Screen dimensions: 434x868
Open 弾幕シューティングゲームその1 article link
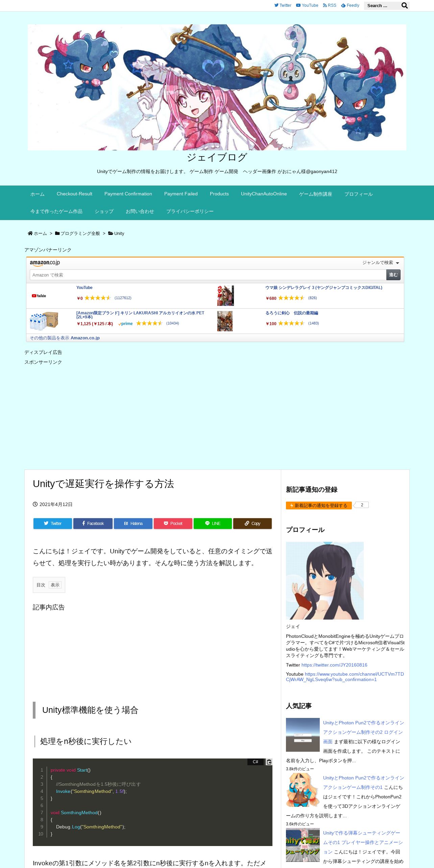tap(363, 842)
